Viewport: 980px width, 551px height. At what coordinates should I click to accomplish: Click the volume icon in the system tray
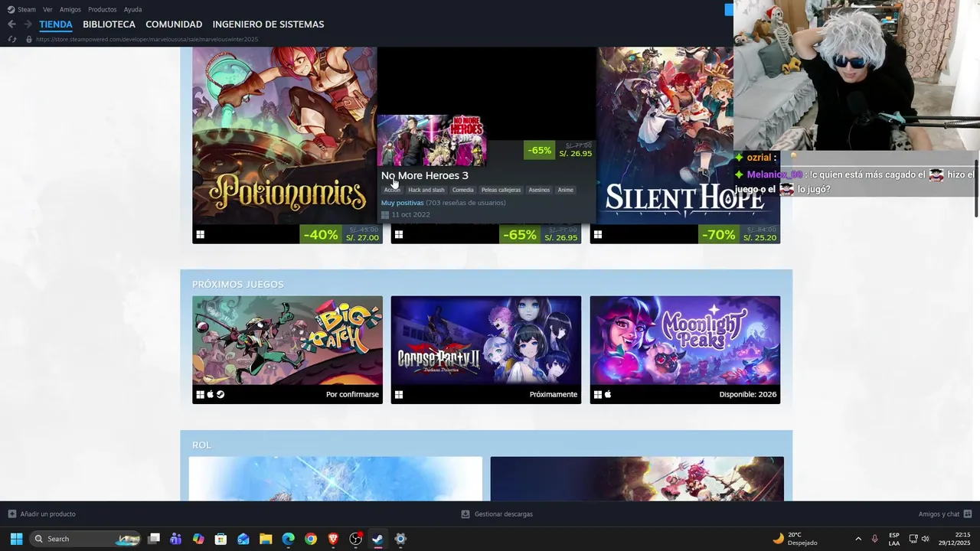pos(926,539)
